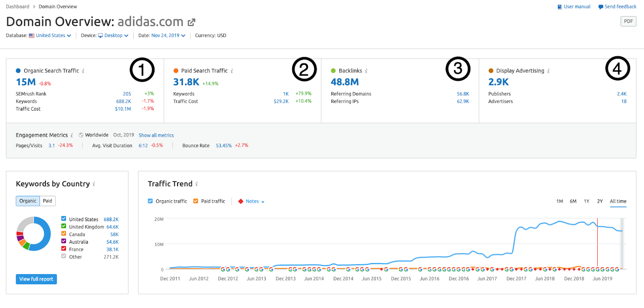
Task: Click the Avg. Visit Duration value 6:12
Action: click(x=143, y=146)
